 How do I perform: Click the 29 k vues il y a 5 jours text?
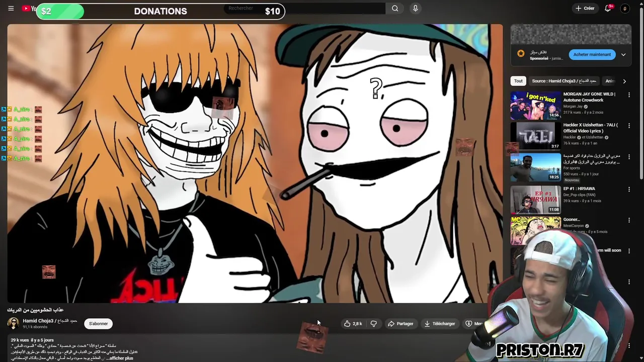[32, 340]
